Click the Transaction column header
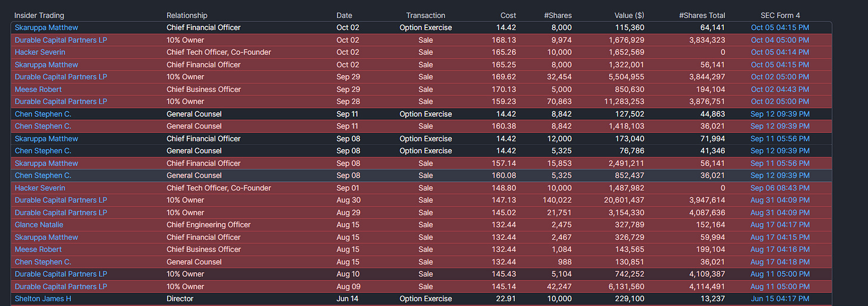 point(426,16)
